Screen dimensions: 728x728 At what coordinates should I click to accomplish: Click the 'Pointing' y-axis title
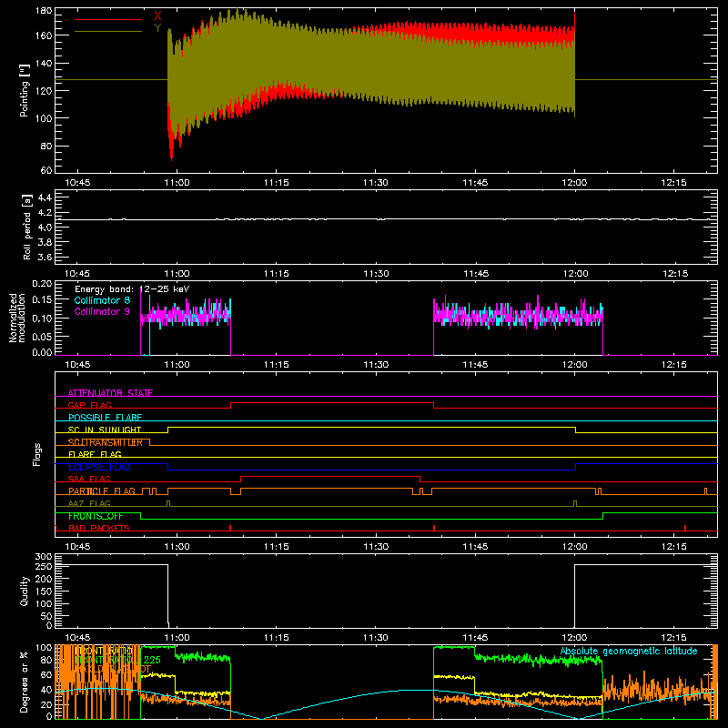point(25,90)
